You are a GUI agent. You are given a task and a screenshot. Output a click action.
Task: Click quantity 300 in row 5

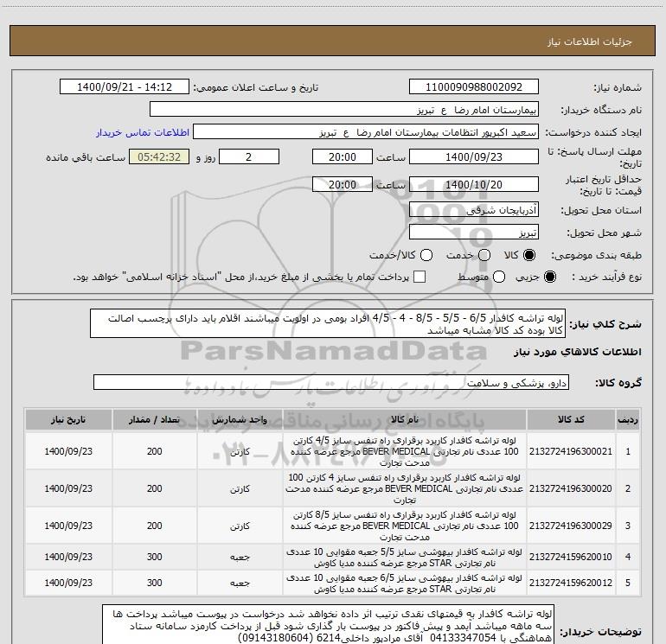pos(155,583)
